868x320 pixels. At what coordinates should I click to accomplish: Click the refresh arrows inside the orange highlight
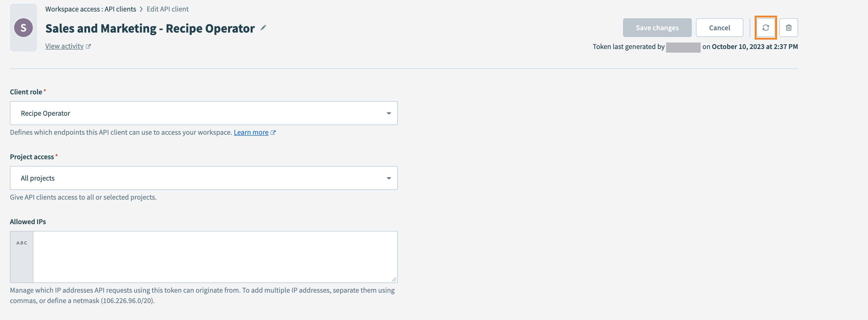(x=766, y=28)
